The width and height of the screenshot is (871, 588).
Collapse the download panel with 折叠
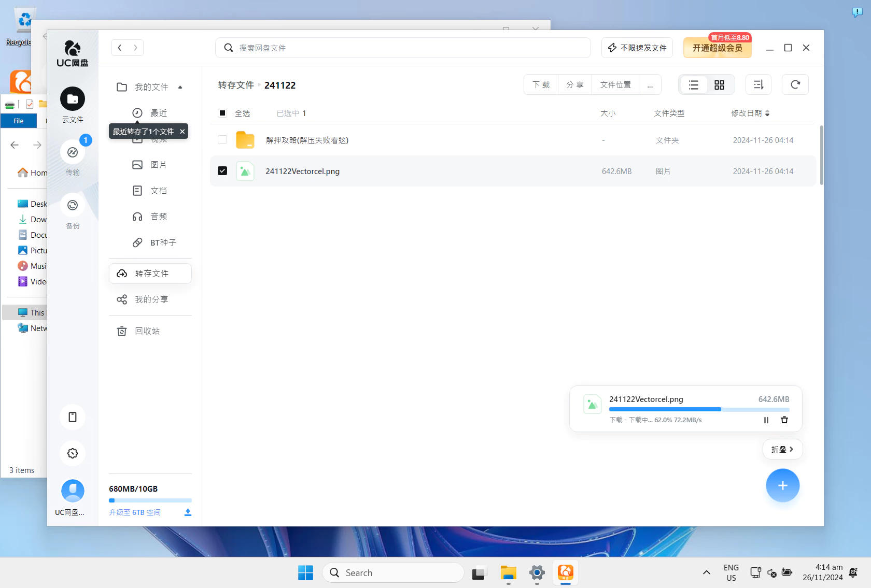783,449
